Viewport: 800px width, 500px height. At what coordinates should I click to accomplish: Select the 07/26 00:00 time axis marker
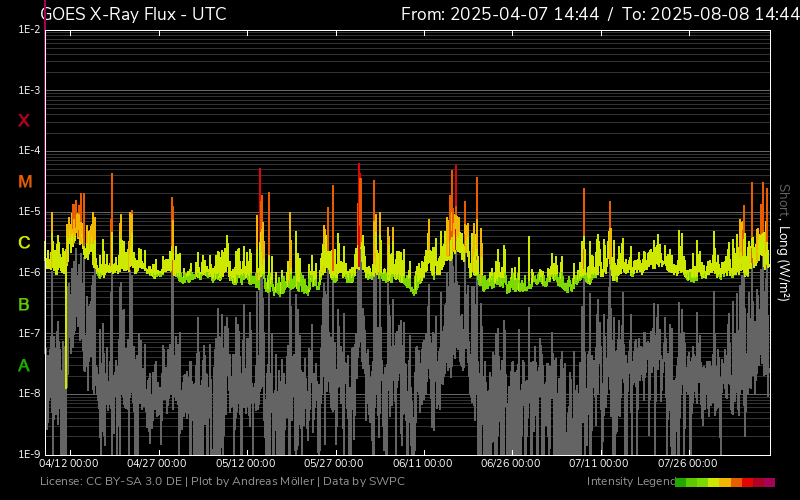pyautogui.click(x=686, y=463)
